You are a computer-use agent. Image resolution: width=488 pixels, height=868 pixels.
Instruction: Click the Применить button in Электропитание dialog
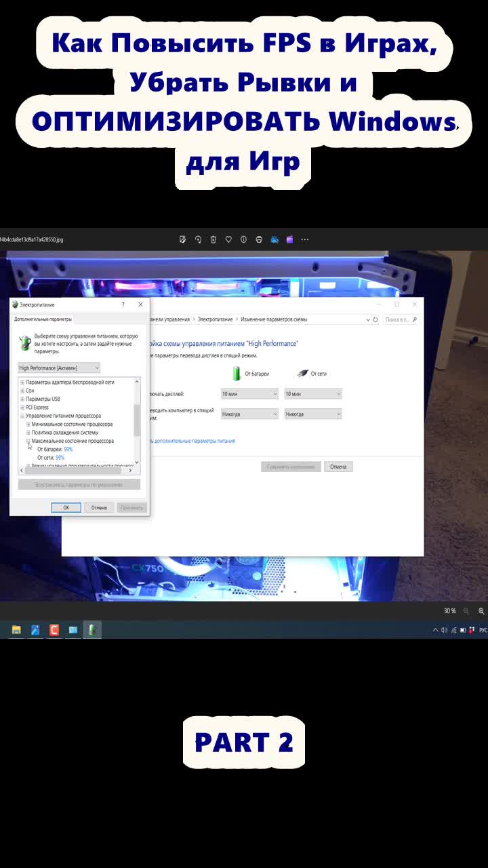[131, 507]
